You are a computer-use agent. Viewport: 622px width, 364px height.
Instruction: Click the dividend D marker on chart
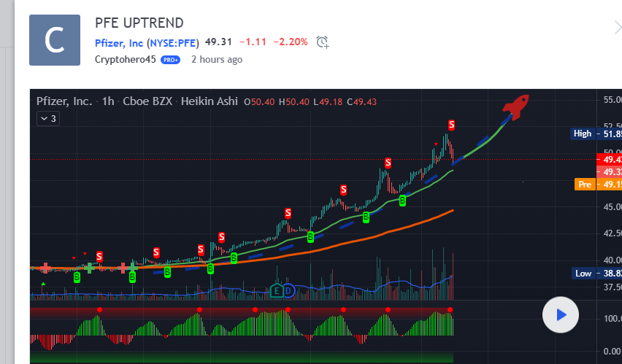coord(288,290)
